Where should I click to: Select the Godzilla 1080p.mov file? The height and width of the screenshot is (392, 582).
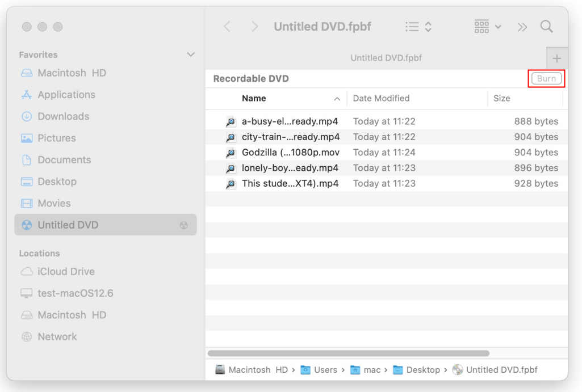pos(290,153)
